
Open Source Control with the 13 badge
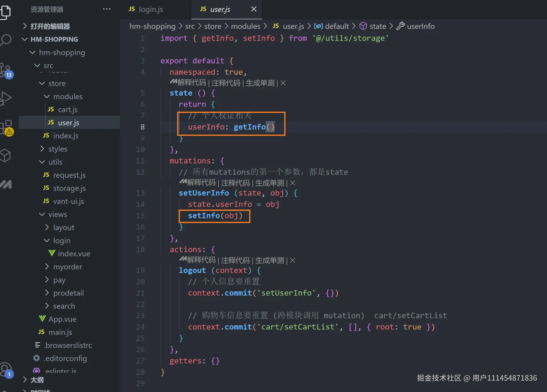click(x=6, y=71)
